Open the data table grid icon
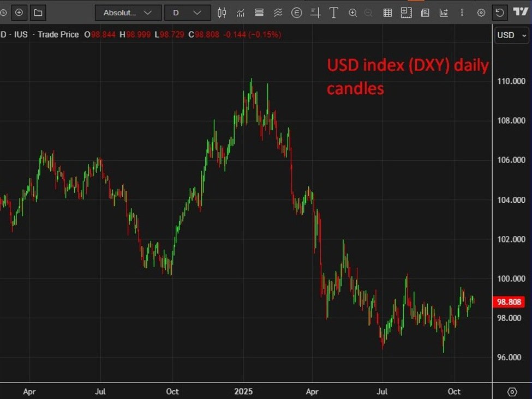 [x=387, y=13]
